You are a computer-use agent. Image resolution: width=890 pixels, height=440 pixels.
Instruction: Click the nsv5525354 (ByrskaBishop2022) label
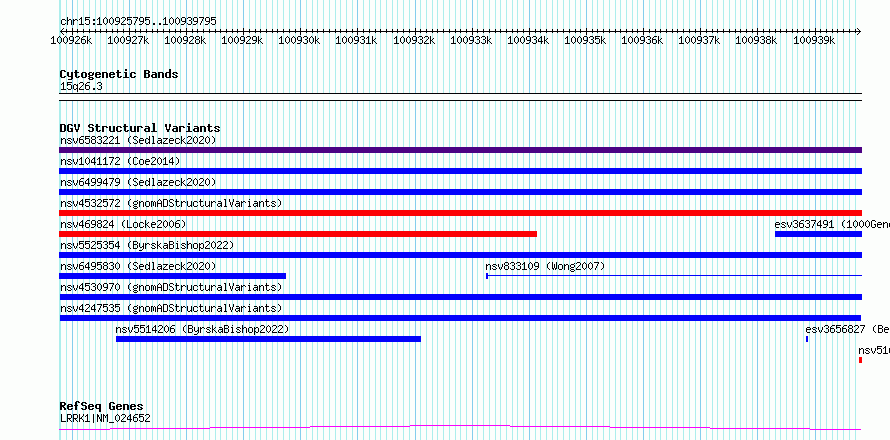coord(147,245)
